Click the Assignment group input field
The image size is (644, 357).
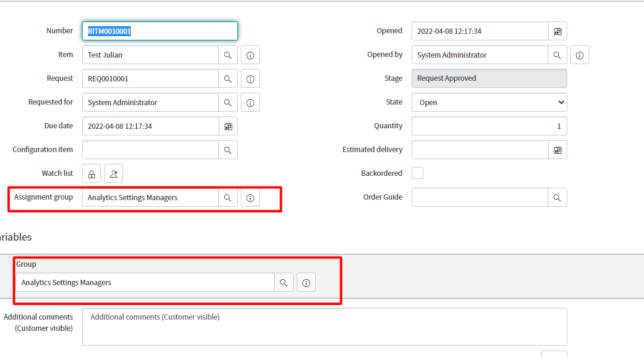(150, 198)
